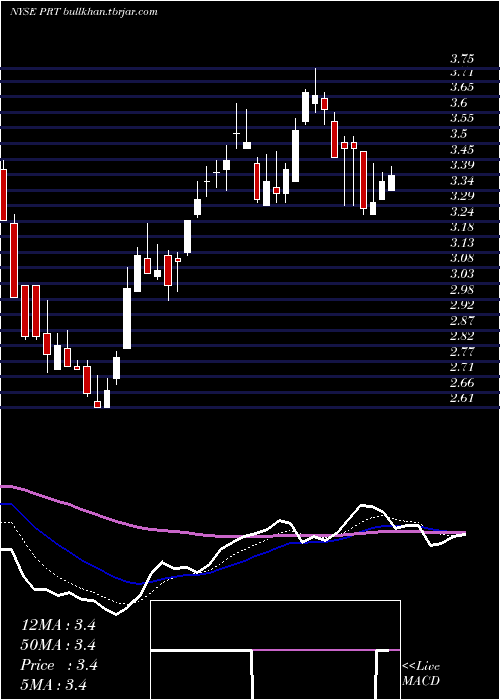This screenshot has width=500, height=700.
Task: Click the 3.18 price axis label
Action: pyautogui.click(x=462, y=227)
